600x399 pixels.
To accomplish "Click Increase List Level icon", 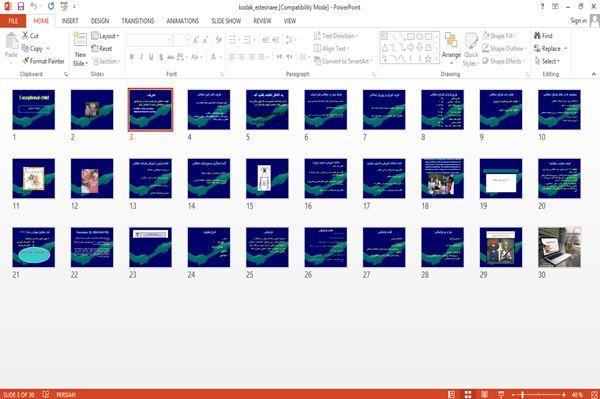I will coord(276,40).
